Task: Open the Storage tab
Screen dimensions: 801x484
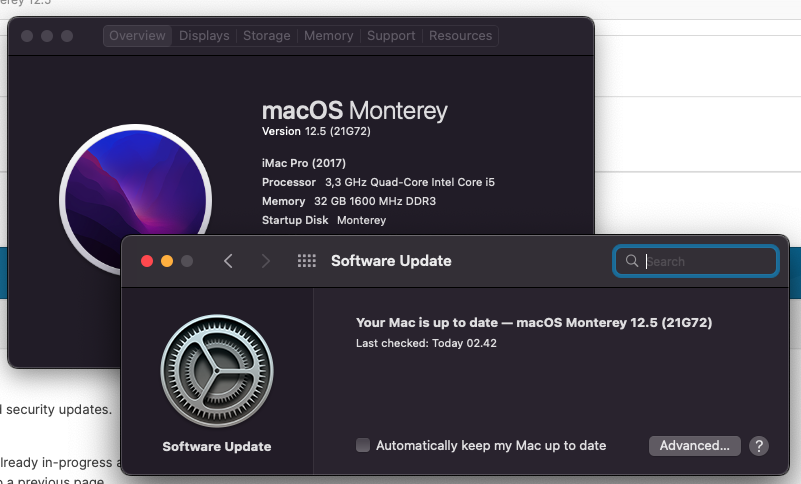Action: (266, 36)
